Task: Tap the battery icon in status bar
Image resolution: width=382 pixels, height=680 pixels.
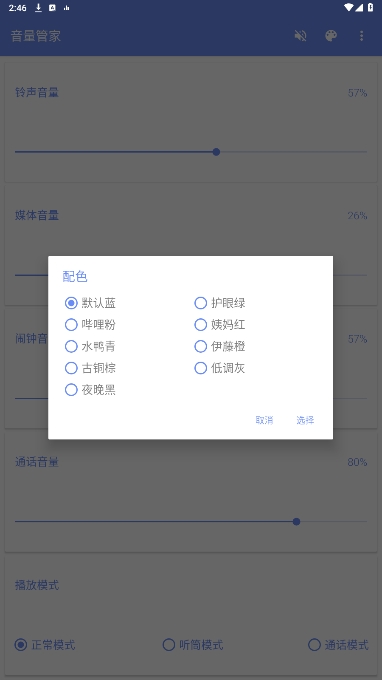Action: pos(370,7)
